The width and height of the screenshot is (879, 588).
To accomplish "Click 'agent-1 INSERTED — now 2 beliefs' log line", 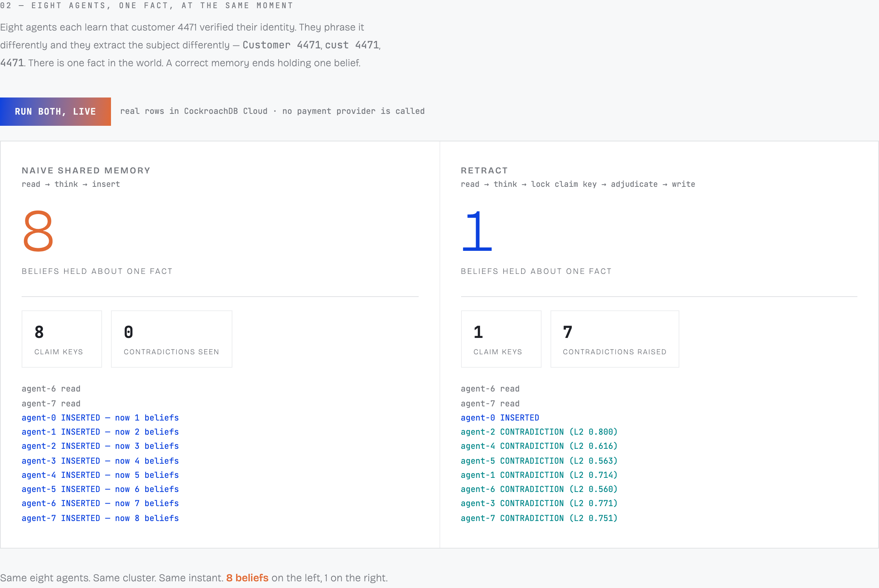I will coord(100,432).
